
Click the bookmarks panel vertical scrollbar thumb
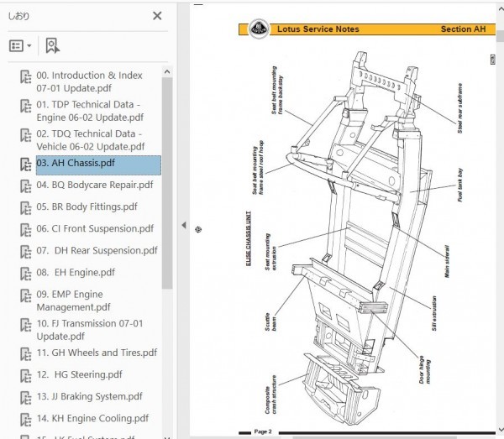coord(167,183)
